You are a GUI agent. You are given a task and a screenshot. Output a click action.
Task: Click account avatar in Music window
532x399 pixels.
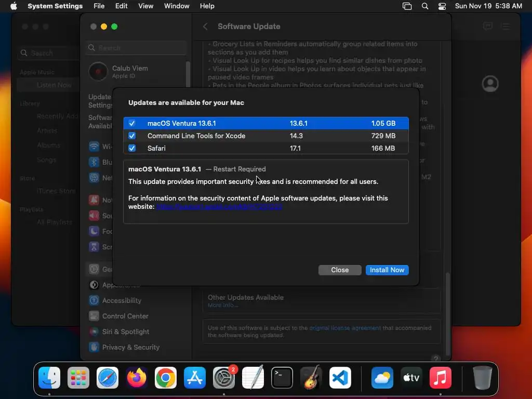[490, 84]
